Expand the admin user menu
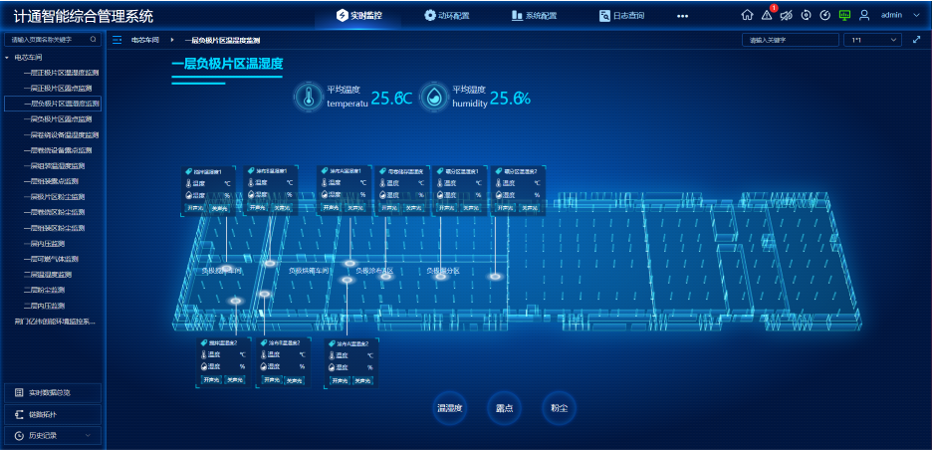The width and height of the screenshot is (932, 450). (x=897, y=15)
